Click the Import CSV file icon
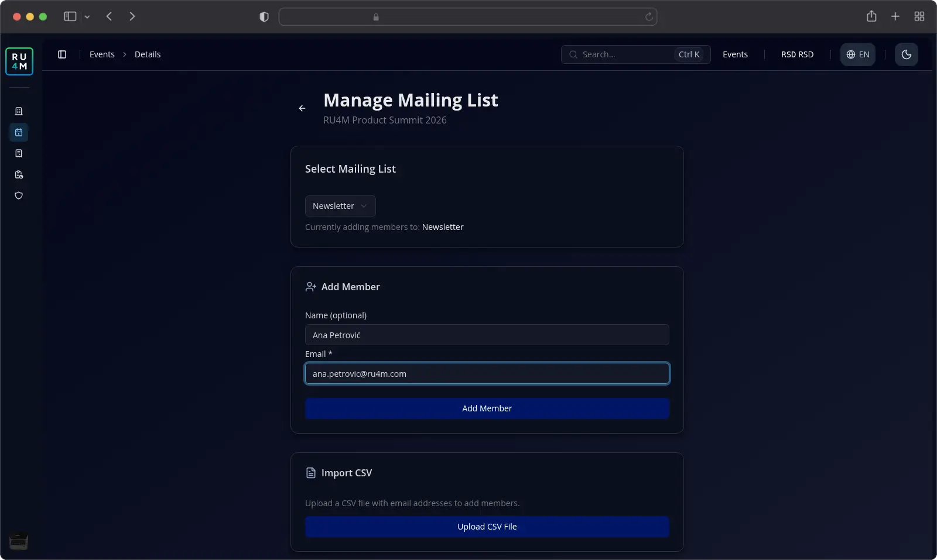Viewport: 937px width, 560px height. (x=311, y=473)
